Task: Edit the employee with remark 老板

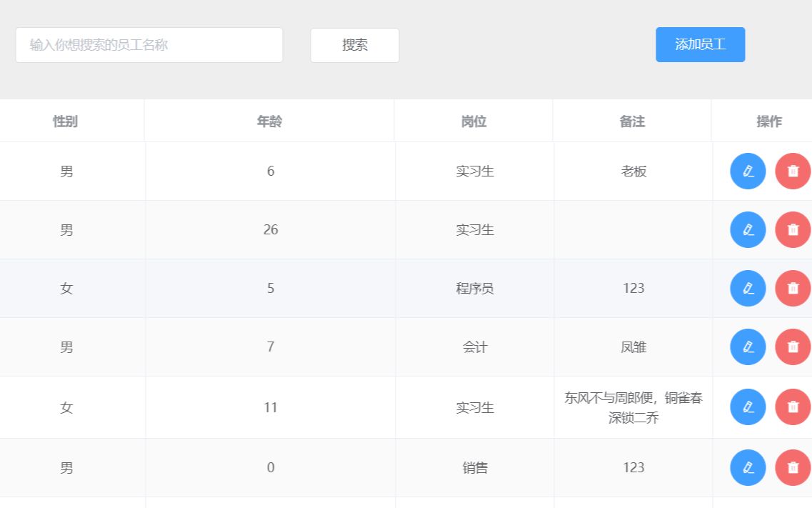Action: click(x=748, y=171)
